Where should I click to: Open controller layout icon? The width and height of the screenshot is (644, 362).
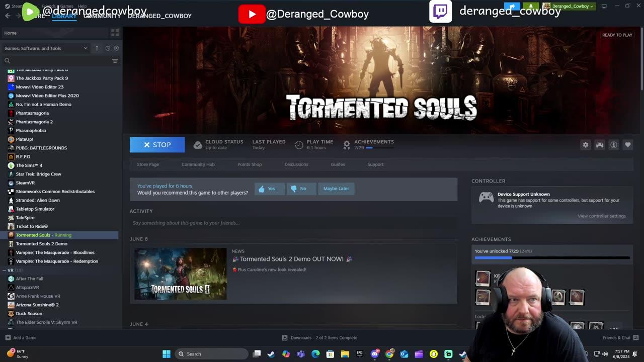pos(600,145)
